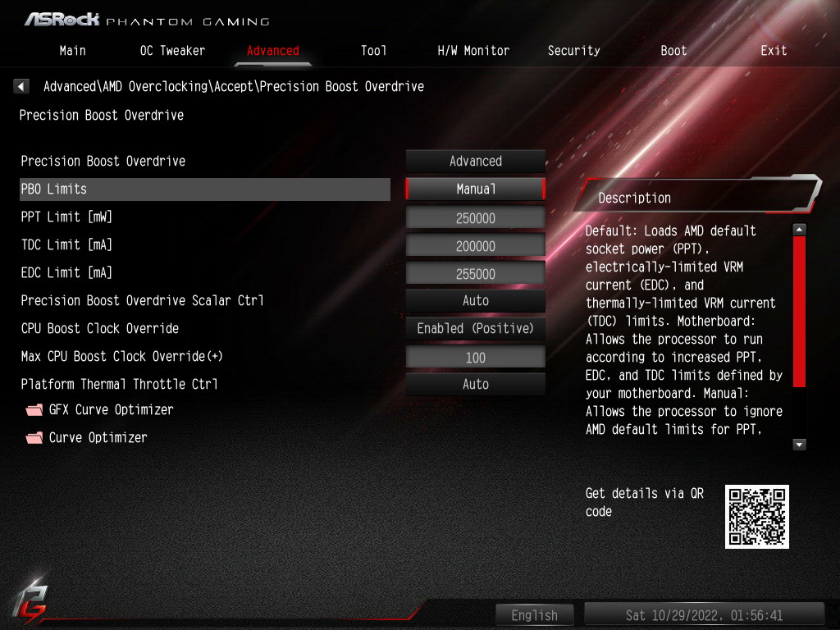Open the Curve Optimizer folder icon
840x630 pixels.
pyautogui.click(x=34, y=438)
